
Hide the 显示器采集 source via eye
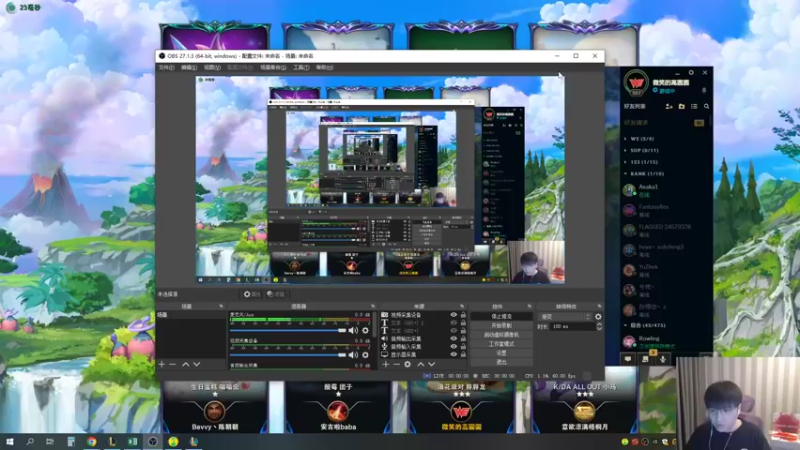click(x=454, y=354)
